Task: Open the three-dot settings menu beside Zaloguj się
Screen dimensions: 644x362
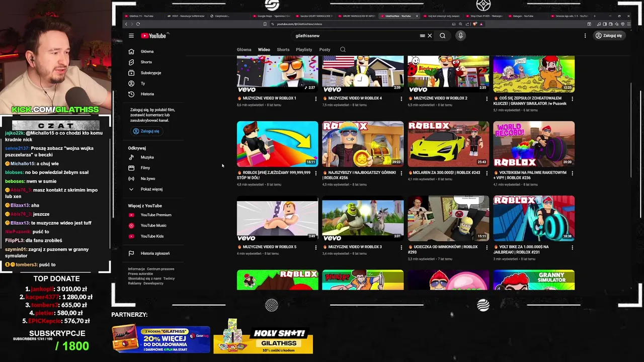Action: [585, 36]
